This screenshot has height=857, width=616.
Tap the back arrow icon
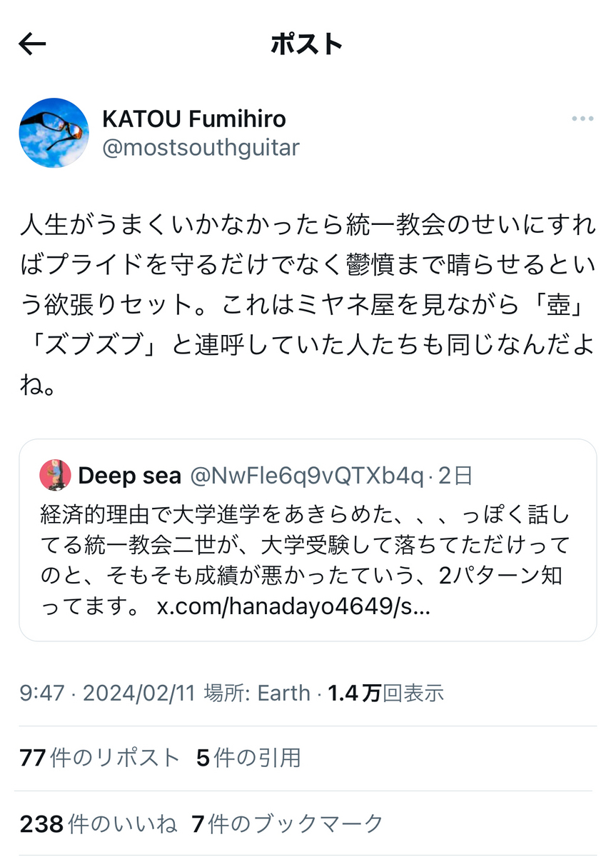pos(32,44)
